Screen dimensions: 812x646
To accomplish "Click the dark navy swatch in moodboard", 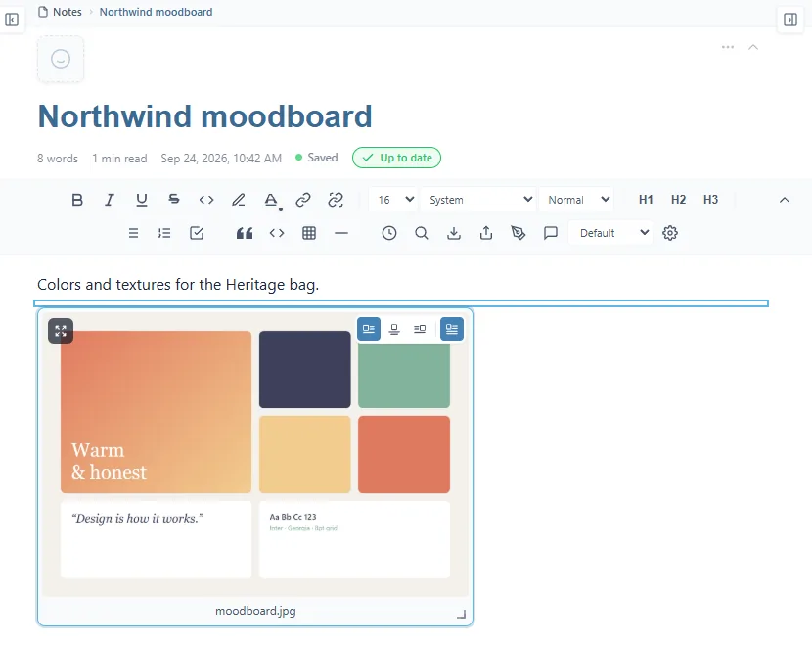I will 305,369.
